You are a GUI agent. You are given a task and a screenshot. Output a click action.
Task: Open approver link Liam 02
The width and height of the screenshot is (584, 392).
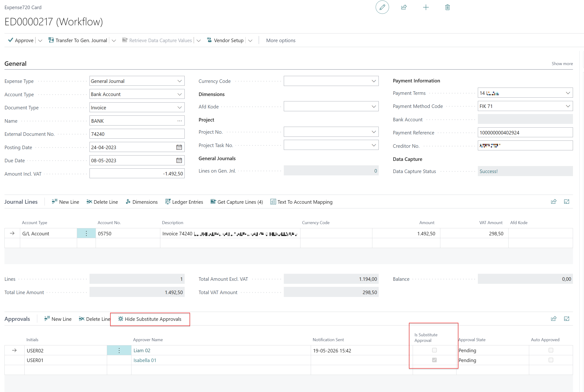pyautogui.click(x=142, y=351)
